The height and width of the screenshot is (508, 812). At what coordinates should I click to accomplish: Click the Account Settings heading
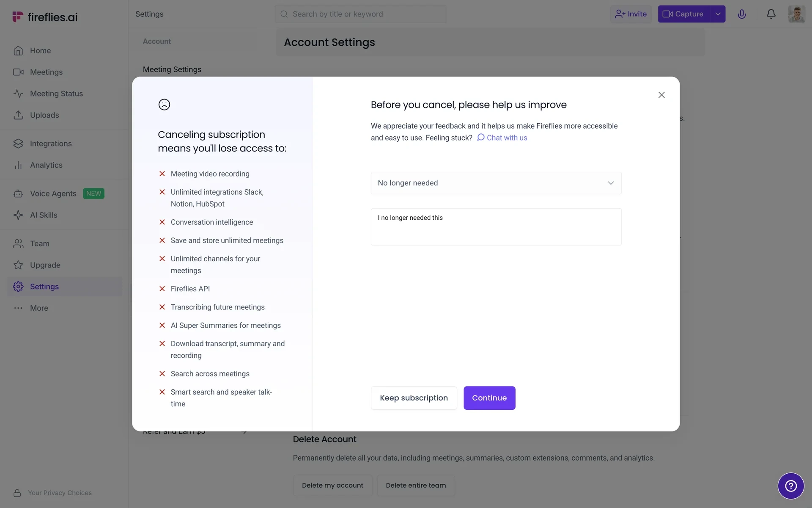coord(329,42)
